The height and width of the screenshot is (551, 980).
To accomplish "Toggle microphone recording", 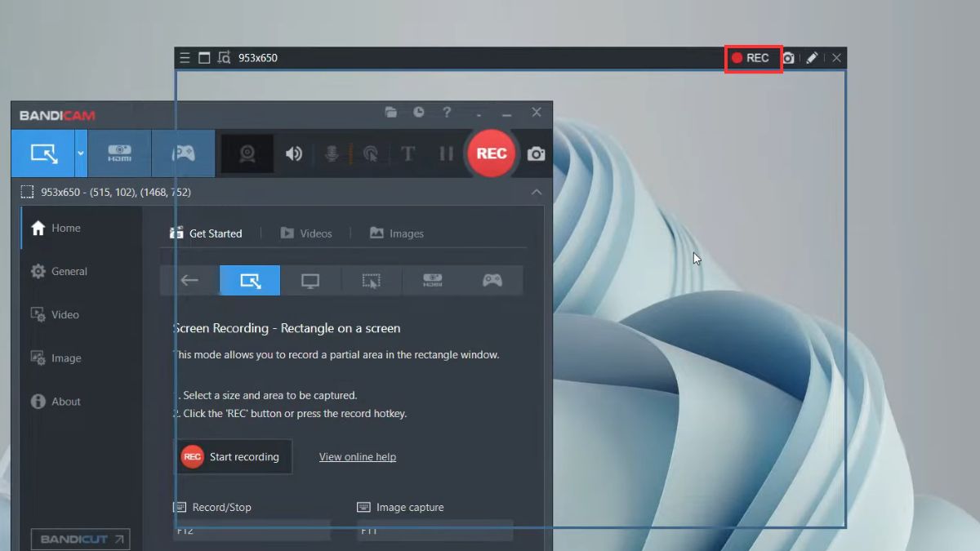I will coord(332,153).
